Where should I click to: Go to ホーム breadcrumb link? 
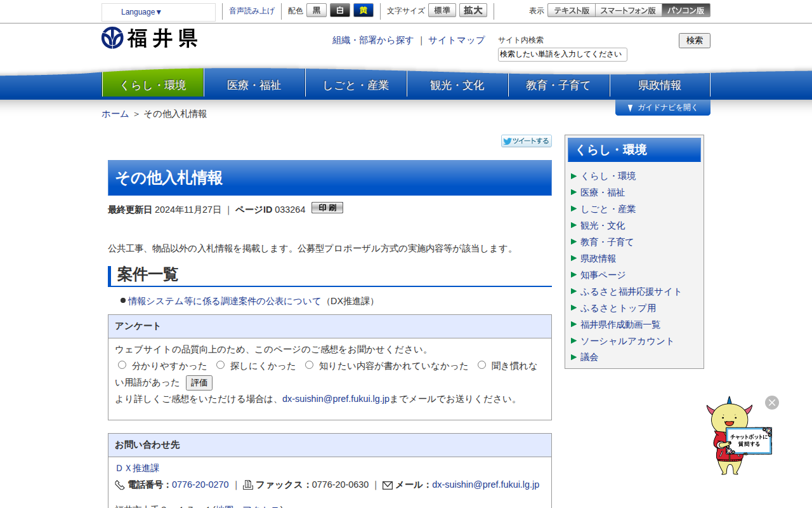coord(115,114)
